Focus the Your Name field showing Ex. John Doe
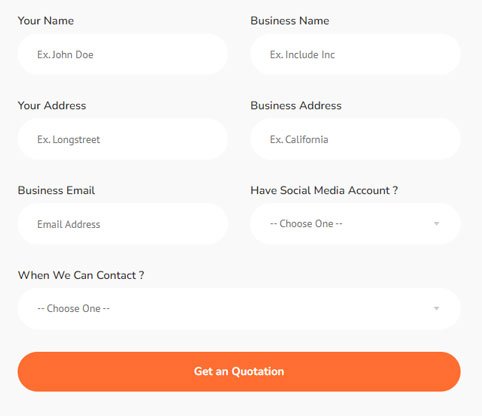The image size is (482, 416). [x=123, y=54]
